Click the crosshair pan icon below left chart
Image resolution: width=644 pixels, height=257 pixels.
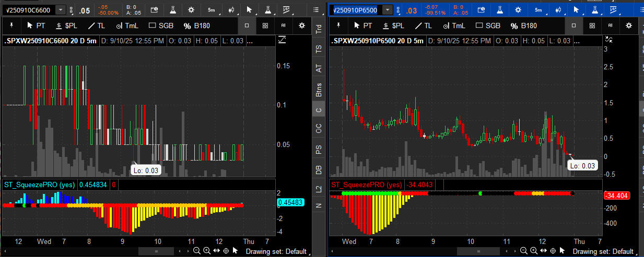point(226,251)
